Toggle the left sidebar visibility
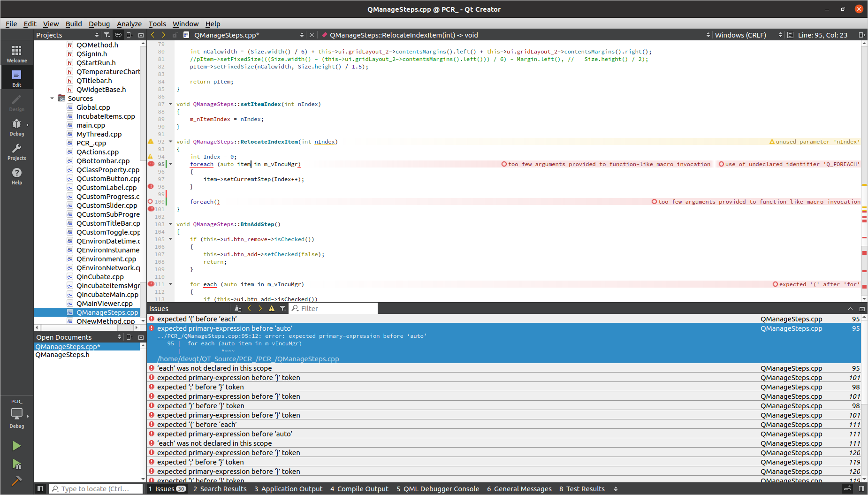The width and height of the screenshot is (868, 495). click(40, 488)
